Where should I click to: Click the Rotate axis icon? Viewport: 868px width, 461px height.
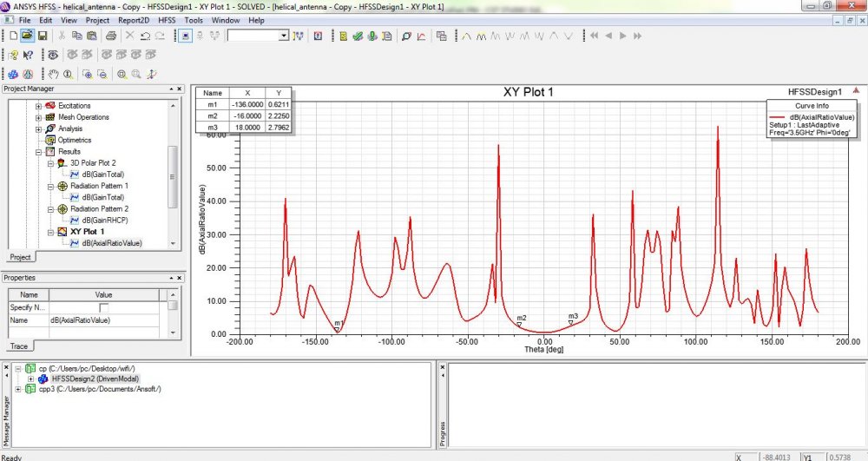[x=152, y=74]
